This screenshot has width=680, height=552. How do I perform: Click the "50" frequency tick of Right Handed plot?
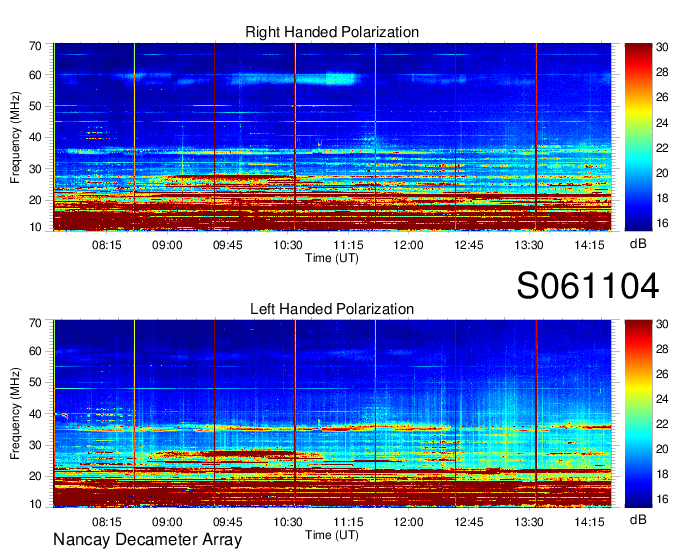point(35,106)
